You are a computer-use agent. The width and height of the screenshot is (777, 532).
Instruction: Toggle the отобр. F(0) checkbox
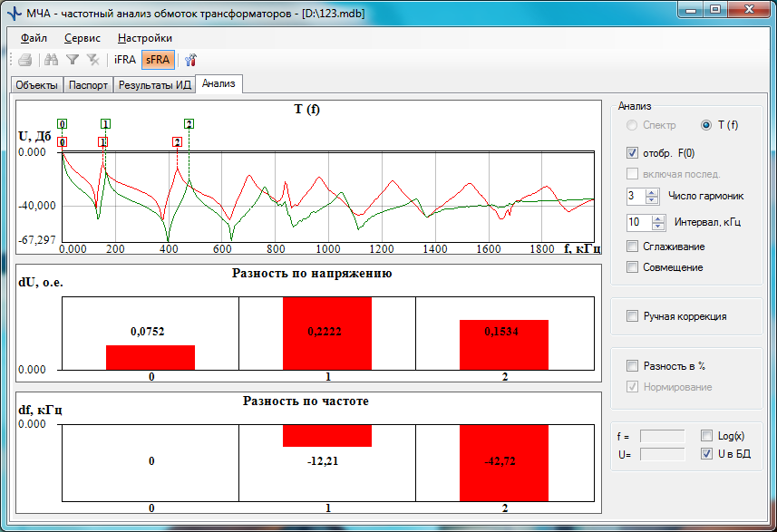pos(633,152)
